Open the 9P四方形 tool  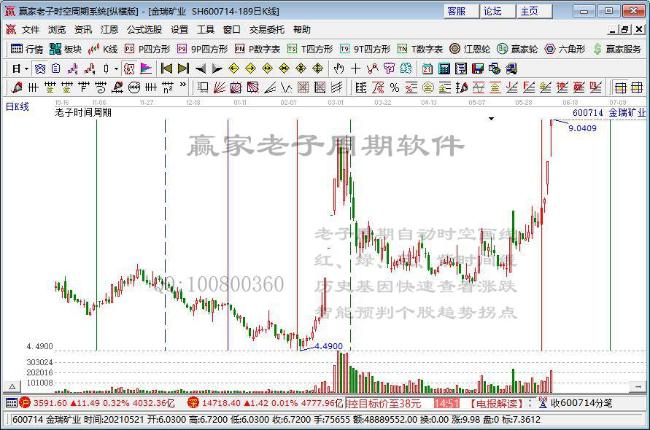pos(202,49)
